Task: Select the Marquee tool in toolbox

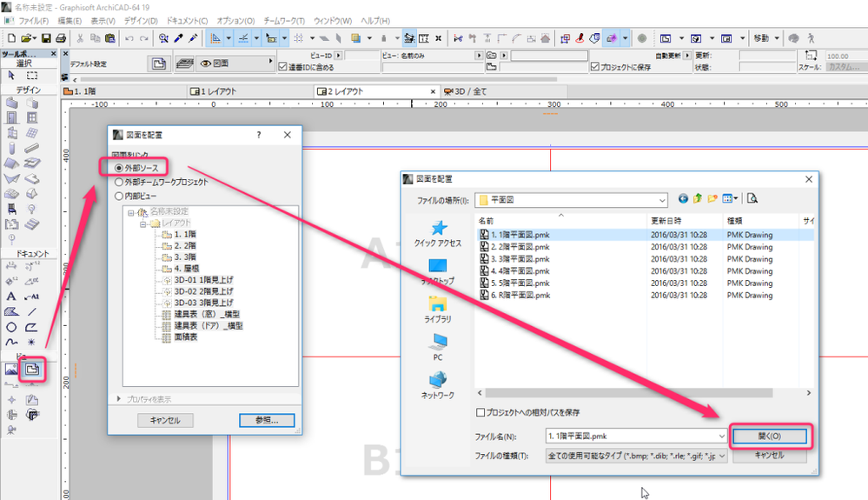Action: pos(32,76)
